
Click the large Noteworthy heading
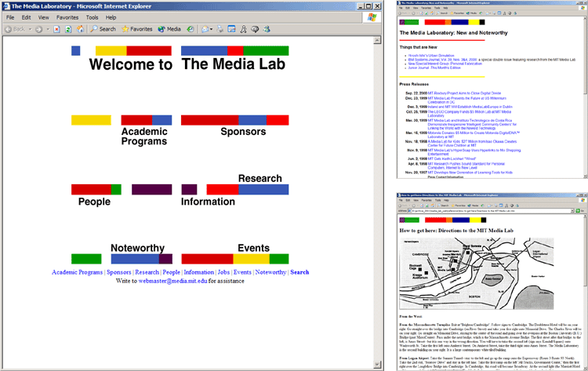[138, 248]
